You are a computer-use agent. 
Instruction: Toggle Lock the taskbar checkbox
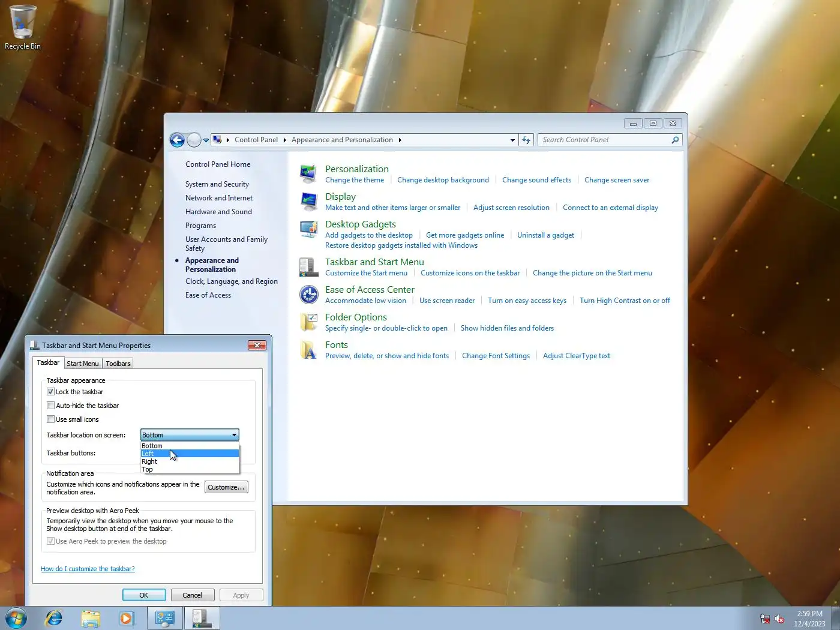50,392
